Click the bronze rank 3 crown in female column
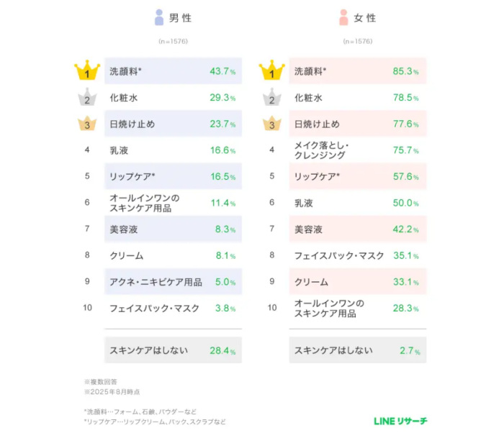This screenshot has width=504, height=433. (x=272, y=124)
